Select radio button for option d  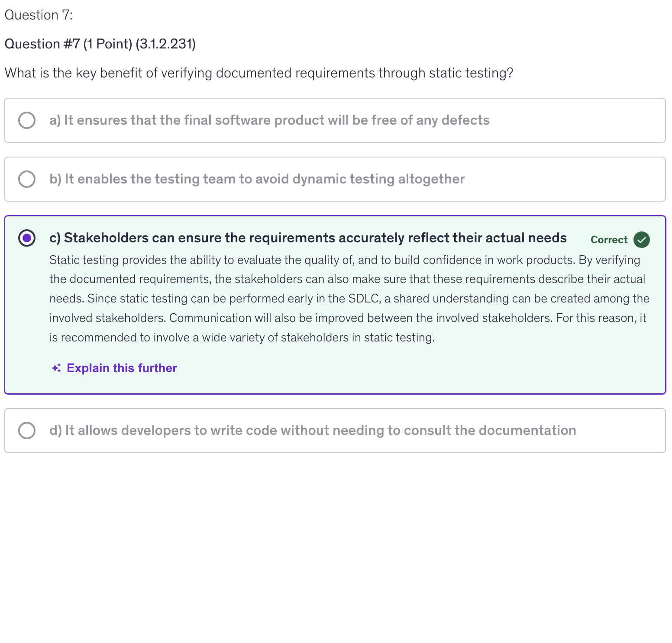click(x=27, y=431)
